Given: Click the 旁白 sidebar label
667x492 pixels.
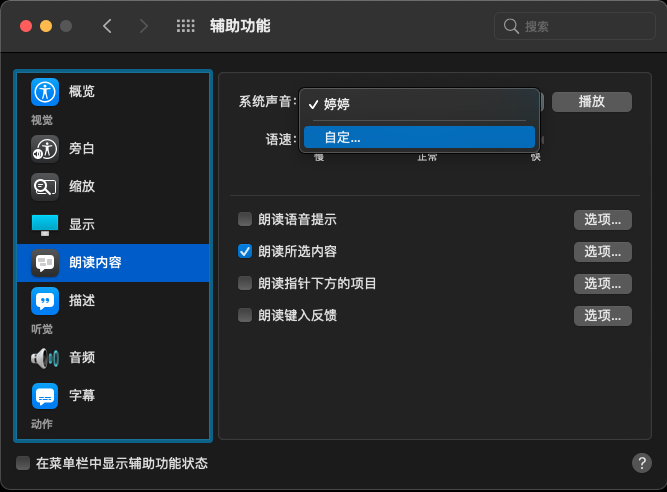Looking at the screenshot, I should point(82,149).
